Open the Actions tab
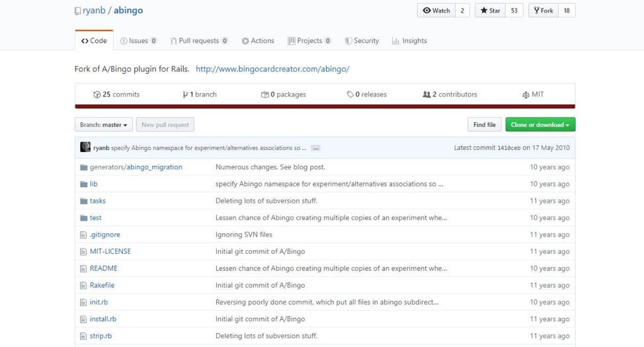 258,41
